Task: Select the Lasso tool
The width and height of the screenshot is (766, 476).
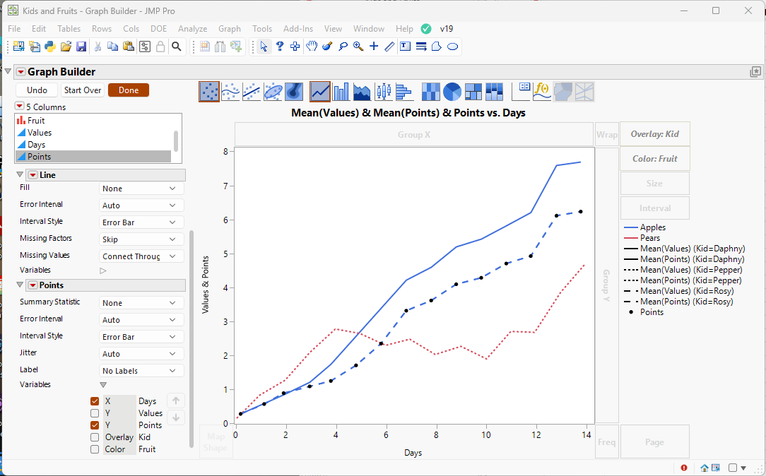Action: tap(343, 46)
